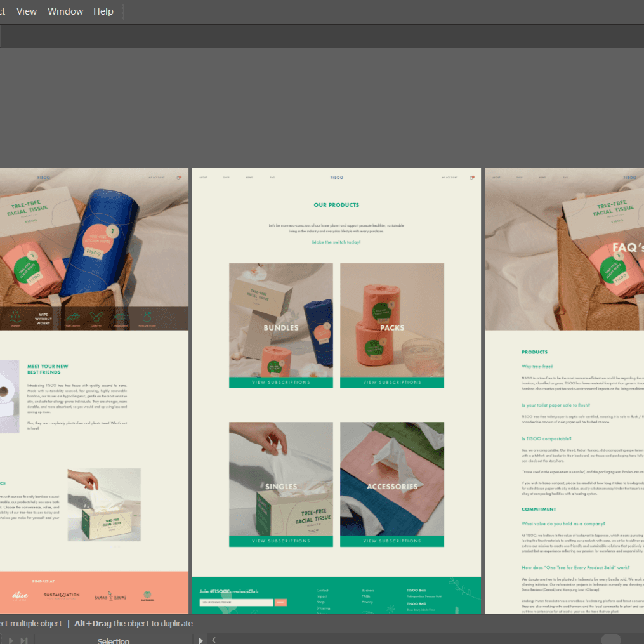The width and height of the screenshot is (644, 644).
Task: Select the COMMITMENT heading on the FAQ artboard
Action: point(539,509)
